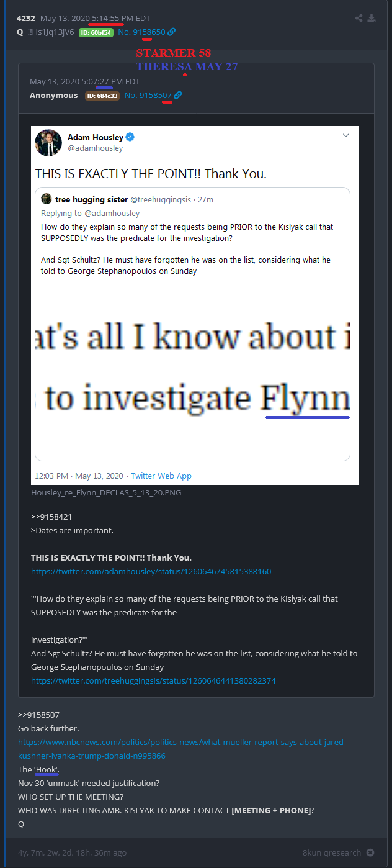Open the NBC News Mueller report link
Viewport: 392px width, 868px height.
[x=182, y=749]
